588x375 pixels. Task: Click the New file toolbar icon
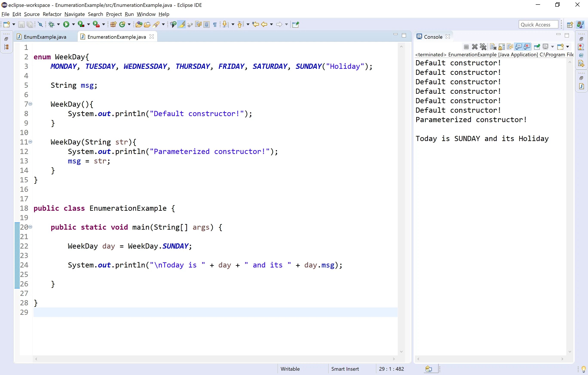[7, 25]
